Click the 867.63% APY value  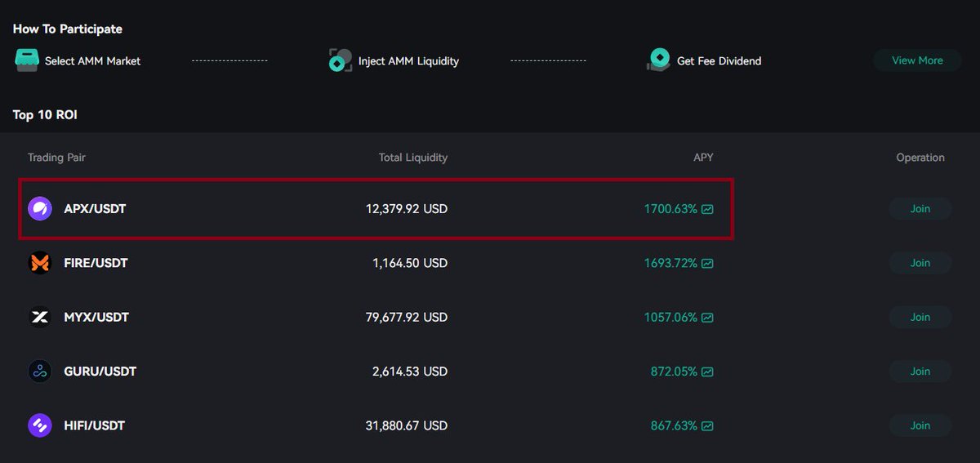pyautogui.click(x=674, y=425)
